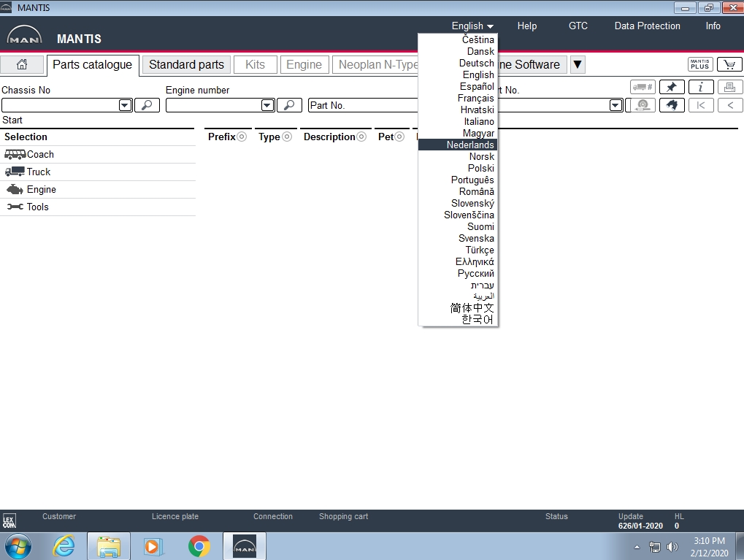Click the network tray icon

(654, 547)
